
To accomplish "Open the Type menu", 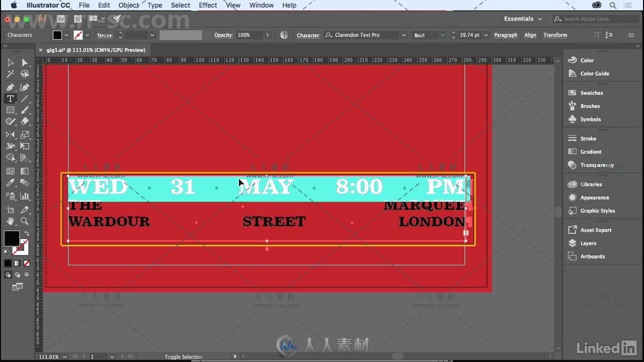I will pos(154,5).
